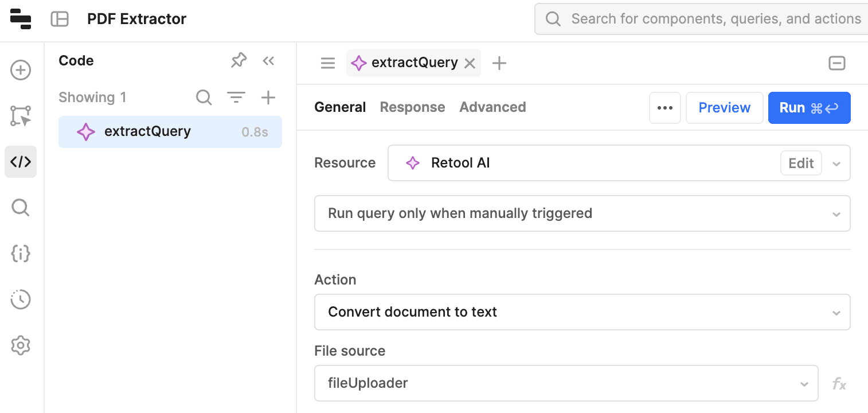Select the Code panel icon in sidebar
Viewport: 868px width, 413px height.
[x=21, y=162]
